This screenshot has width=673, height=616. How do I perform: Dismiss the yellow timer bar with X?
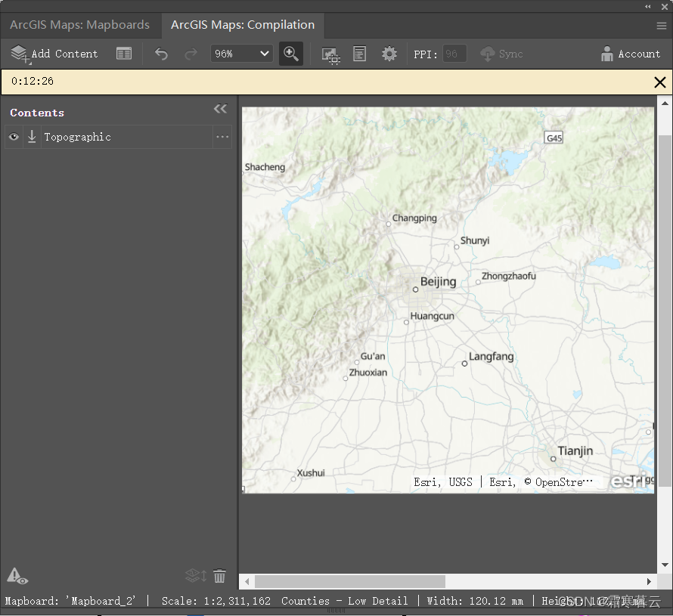pyautogui.click(x=659, y=82)
